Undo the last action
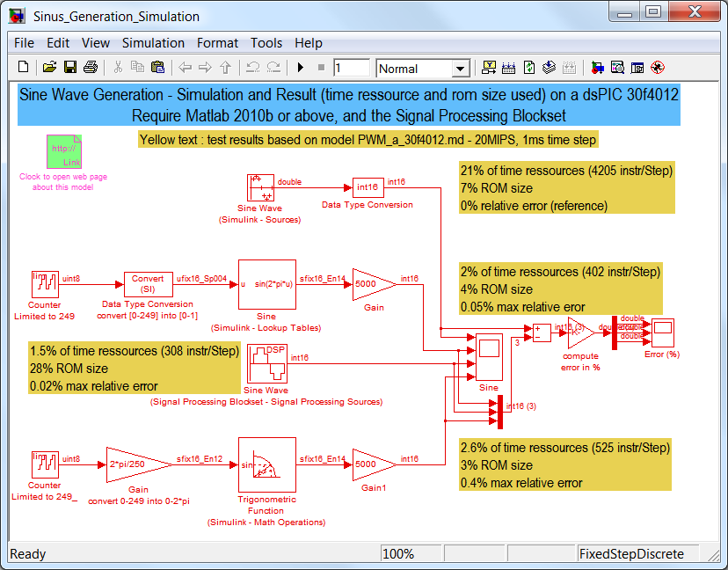 coord(252,68)
